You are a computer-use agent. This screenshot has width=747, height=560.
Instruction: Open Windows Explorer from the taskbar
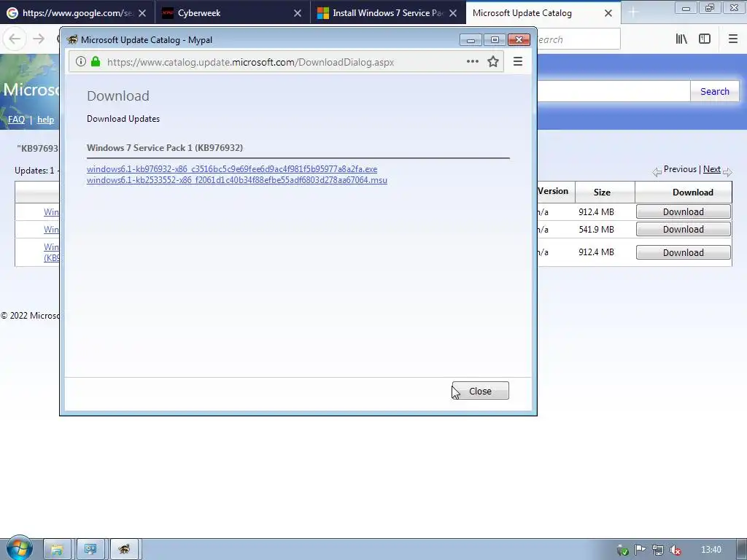(x=57, y=550)
